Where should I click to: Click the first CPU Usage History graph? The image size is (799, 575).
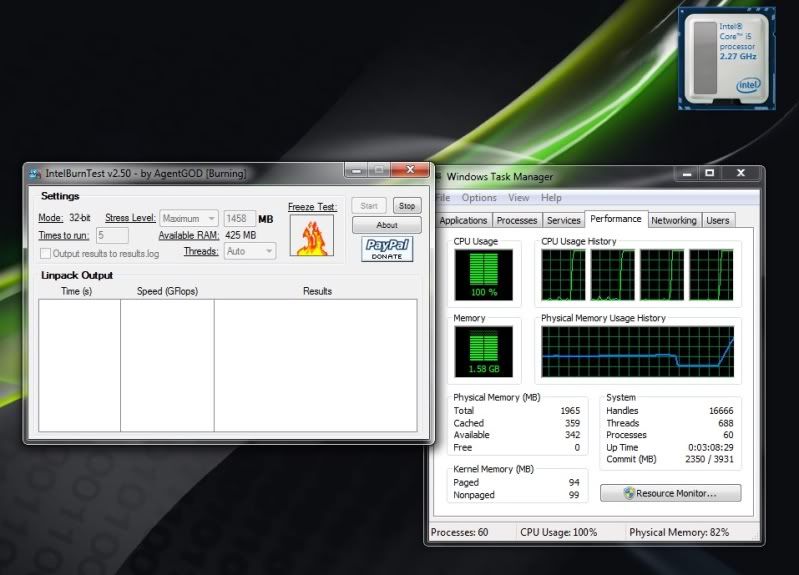(x=563, y=275)
